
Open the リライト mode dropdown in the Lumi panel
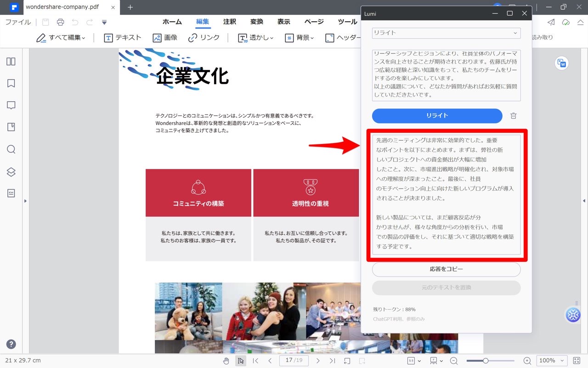pos(446,33)
